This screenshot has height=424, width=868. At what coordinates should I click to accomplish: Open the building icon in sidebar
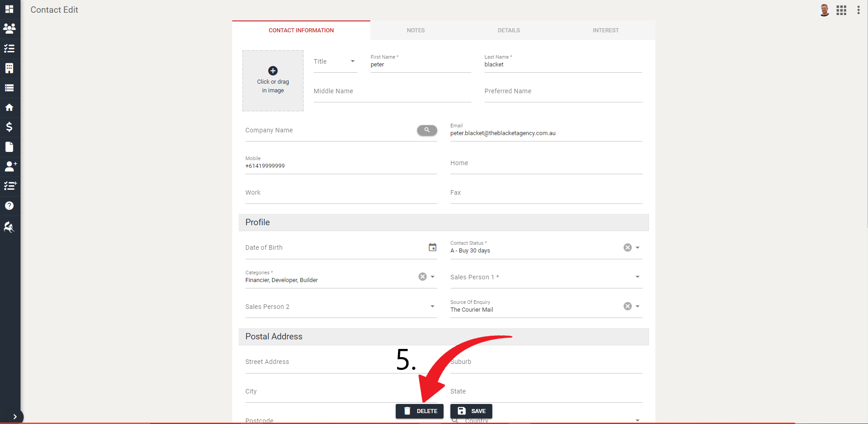[9, 68]
